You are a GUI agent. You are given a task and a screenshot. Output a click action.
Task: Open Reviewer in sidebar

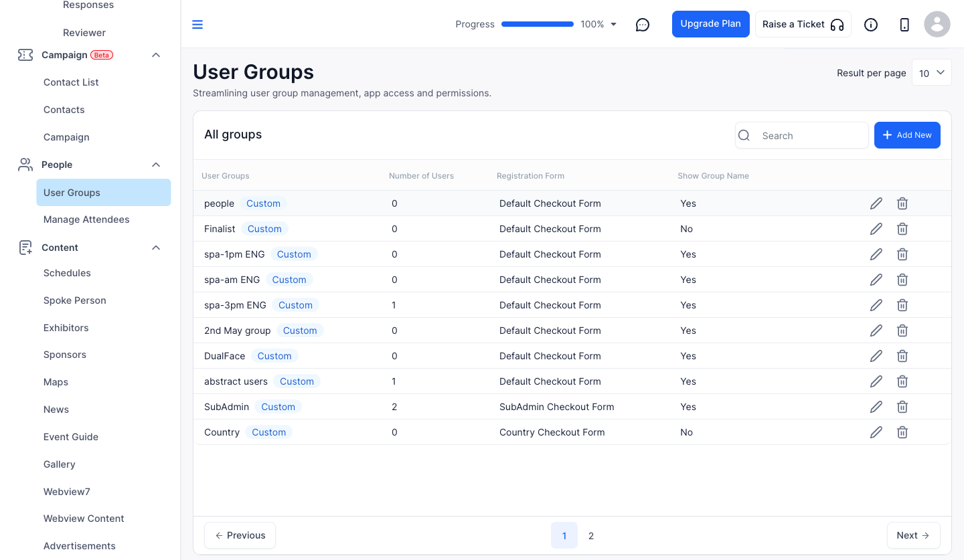pyautogui.click(x=84, y=33)
